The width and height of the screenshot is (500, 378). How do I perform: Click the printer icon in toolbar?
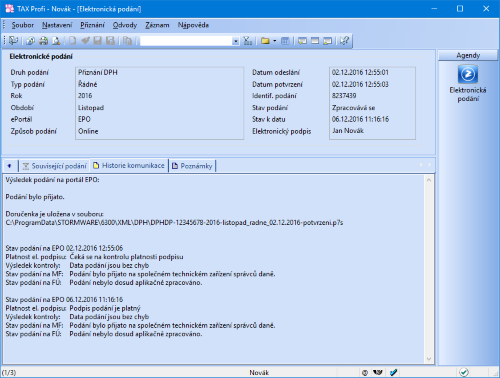pos(43,41)
